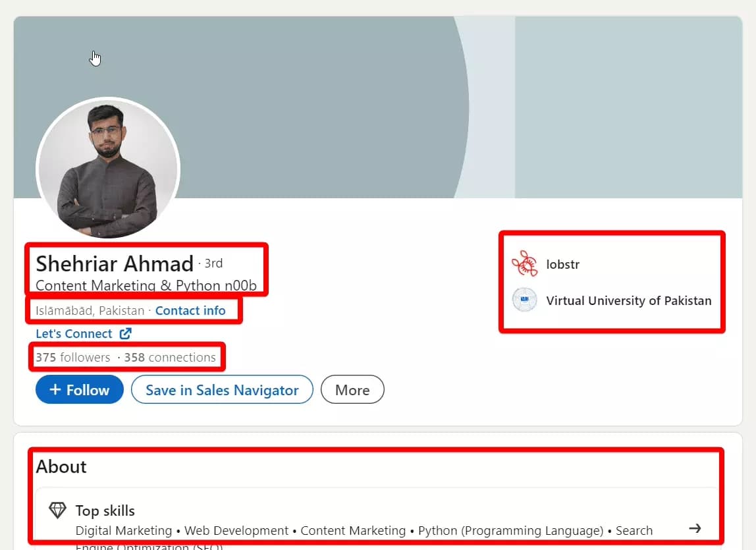Click the diamond icon next to Top skills
Viewport: 756px width, 550px height.
(x=57, y=510)
